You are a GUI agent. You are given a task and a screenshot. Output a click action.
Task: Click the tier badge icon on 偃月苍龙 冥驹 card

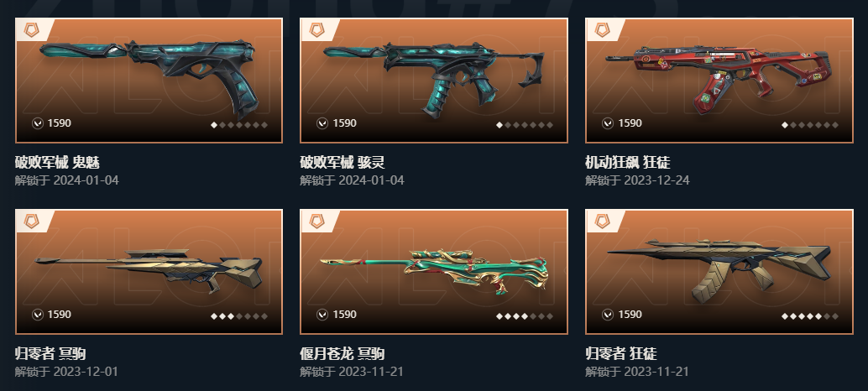coord(316,222)
